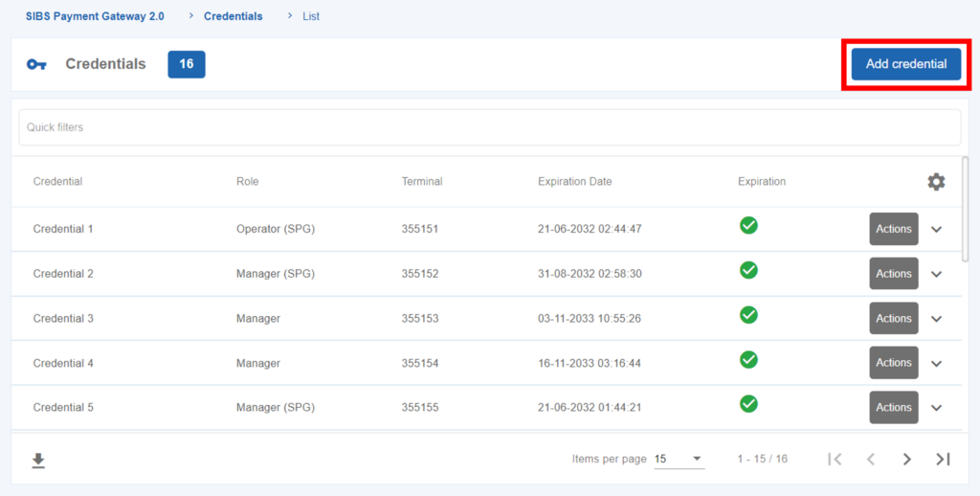
Task: Expand the Credential 1 row chevron
Action: (x=936, y=230)
